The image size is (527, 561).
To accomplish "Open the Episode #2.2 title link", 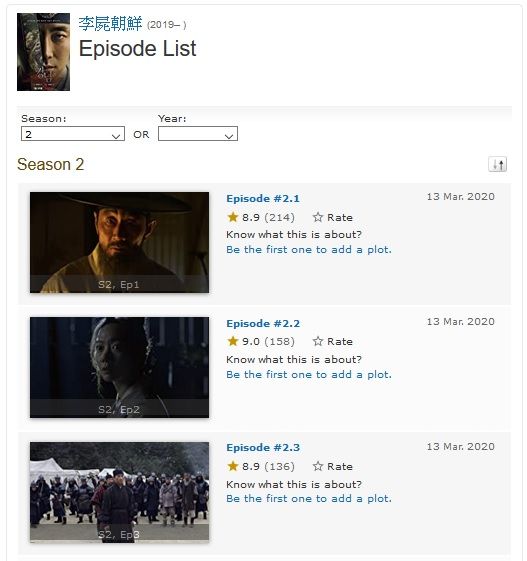I will click(x=263, y=323).
